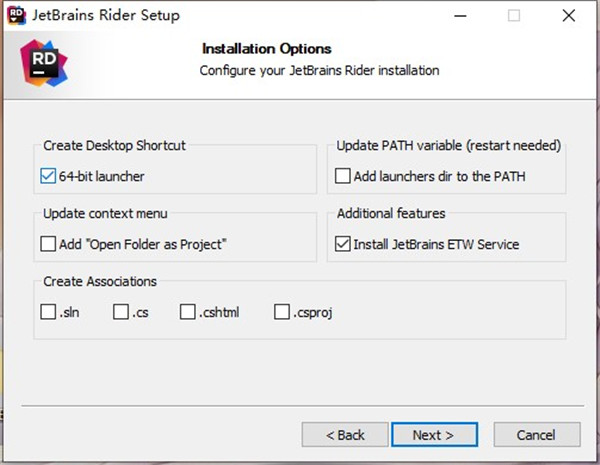Disable Install JetBrains ETW Service

point(343,243)
